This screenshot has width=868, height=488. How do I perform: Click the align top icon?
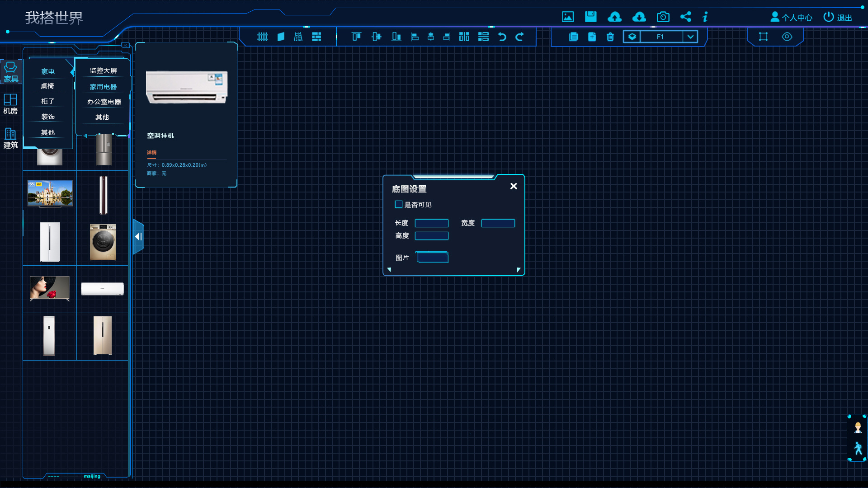coord(357,37)
